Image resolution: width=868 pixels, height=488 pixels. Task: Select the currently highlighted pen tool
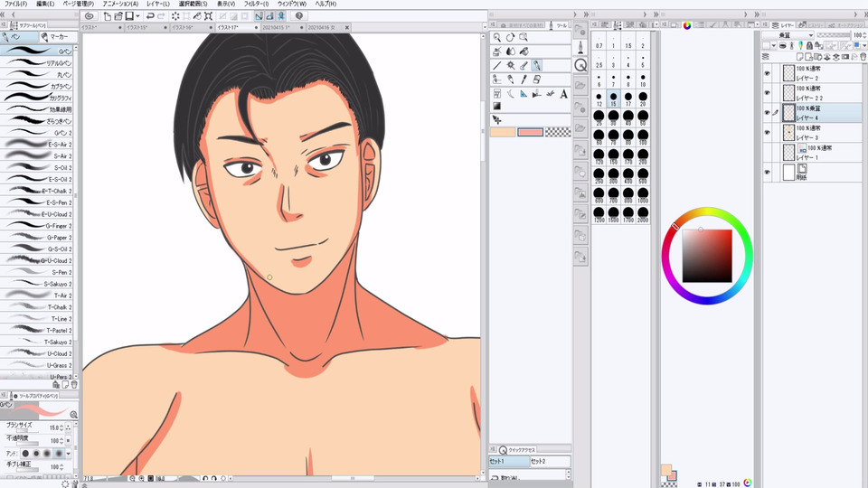pos(536,65)
